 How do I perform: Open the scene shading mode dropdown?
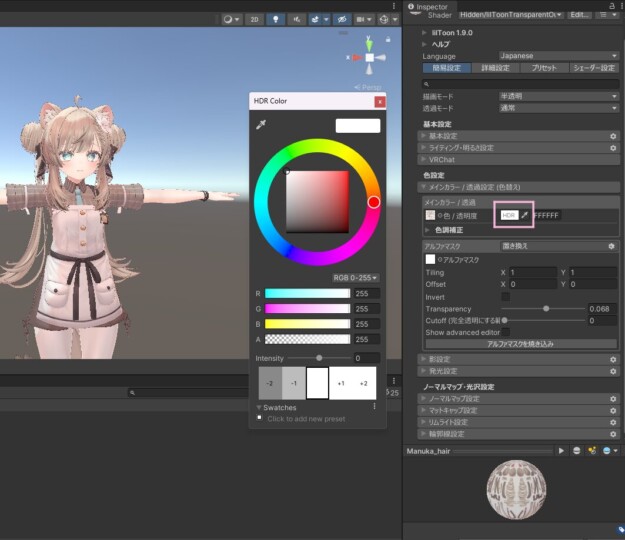click(x=231, y=20)
